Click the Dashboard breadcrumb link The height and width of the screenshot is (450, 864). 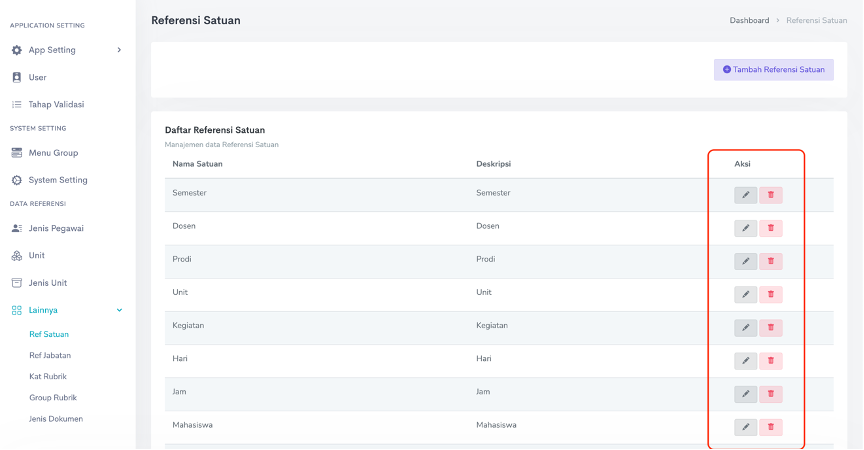(749, 20)
